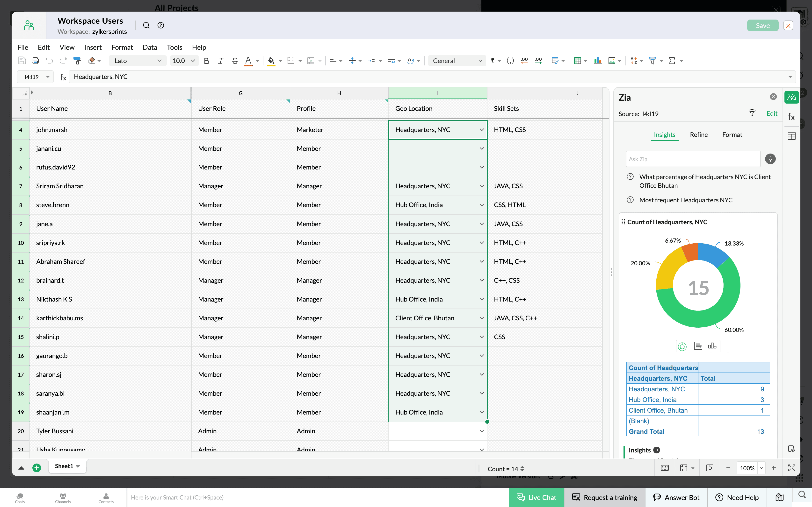This screenshot has height=507, width=812.
Task: Click the paint format brush icon
Action: pos(77,61)
